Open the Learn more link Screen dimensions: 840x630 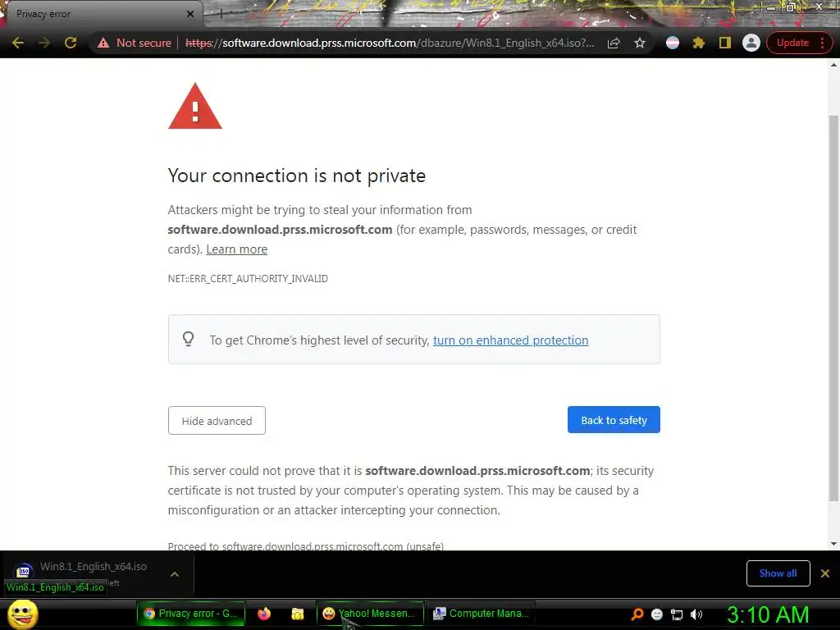(x=237, y=249)
